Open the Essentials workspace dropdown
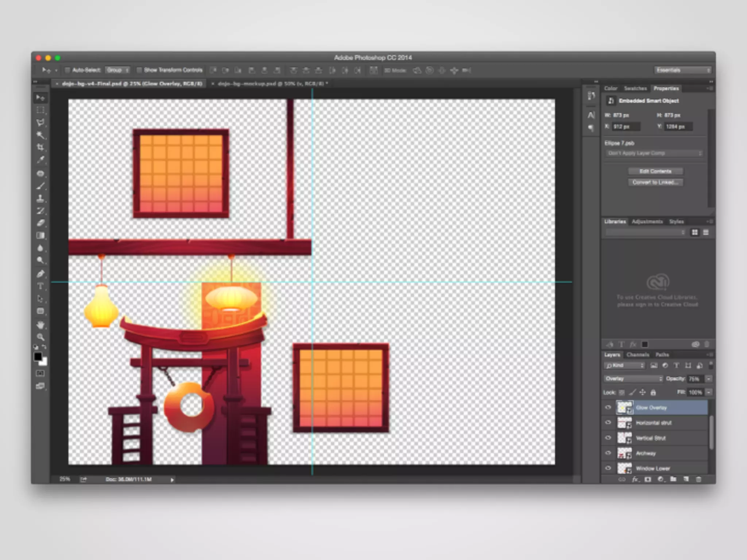747x560 pixels. coord(682,70)
